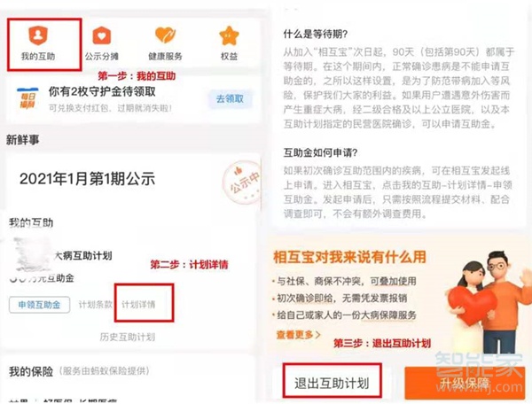Tap the 什么是等待期? heading
Screen dimensions: 532x404
tap(316, 35)
